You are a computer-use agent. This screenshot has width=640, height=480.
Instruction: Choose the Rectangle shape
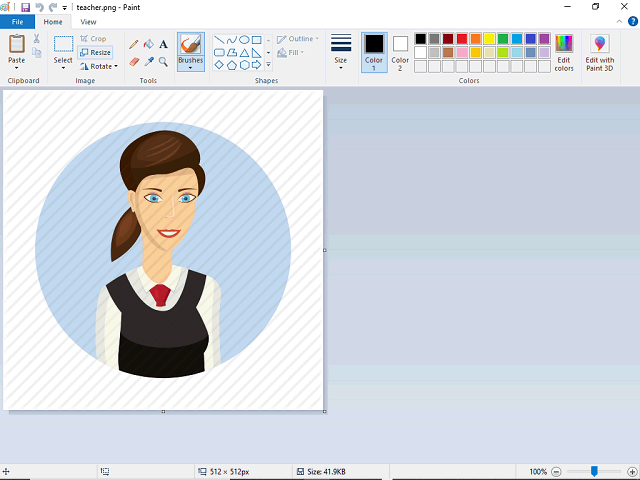257,40
